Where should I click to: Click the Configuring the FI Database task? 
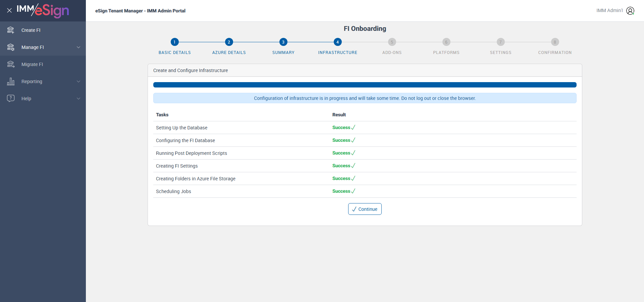(185, 140)
